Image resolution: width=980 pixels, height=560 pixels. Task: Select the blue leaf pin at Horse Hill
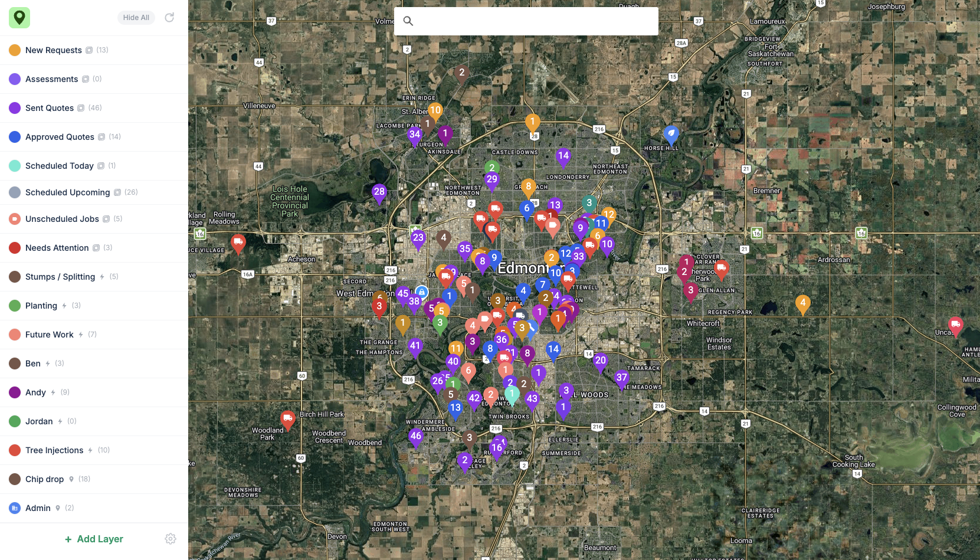point(671,135)
